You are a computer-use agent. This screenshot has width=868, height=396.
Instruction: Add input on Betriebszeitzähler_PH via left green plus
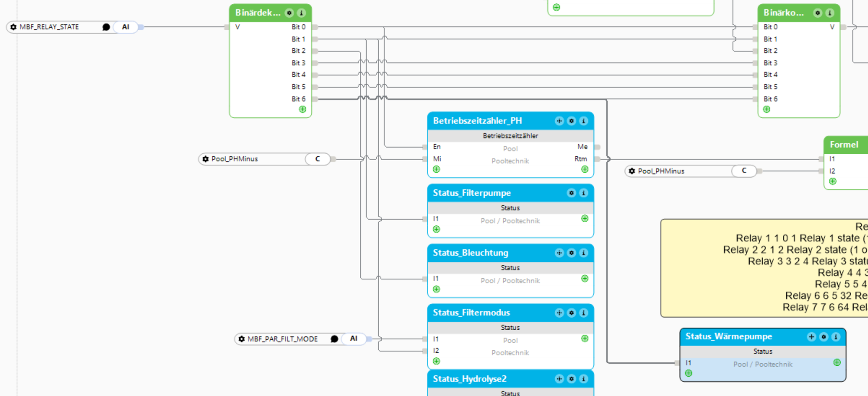coord(436,170)
